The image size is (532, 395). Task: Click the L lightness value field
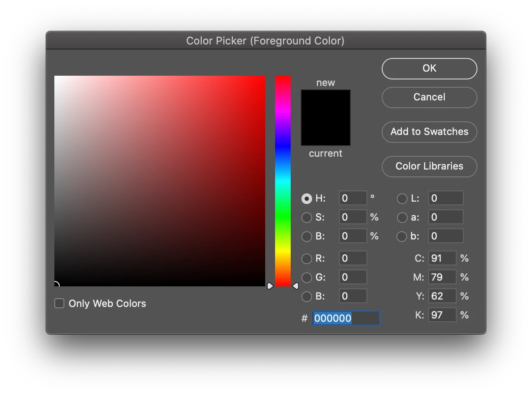click(x=446, y=198)
